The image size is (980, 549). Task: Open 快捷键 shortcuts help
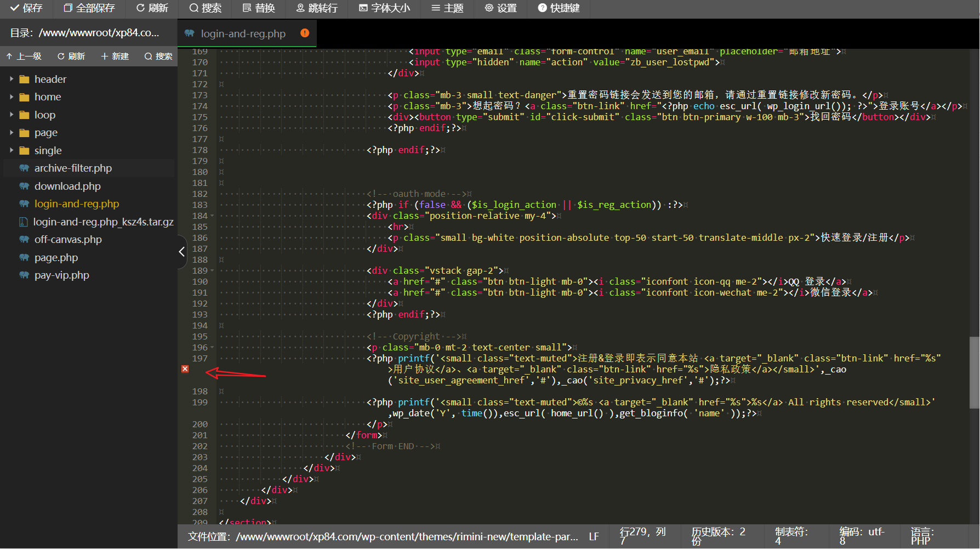(x=559, y=8)
